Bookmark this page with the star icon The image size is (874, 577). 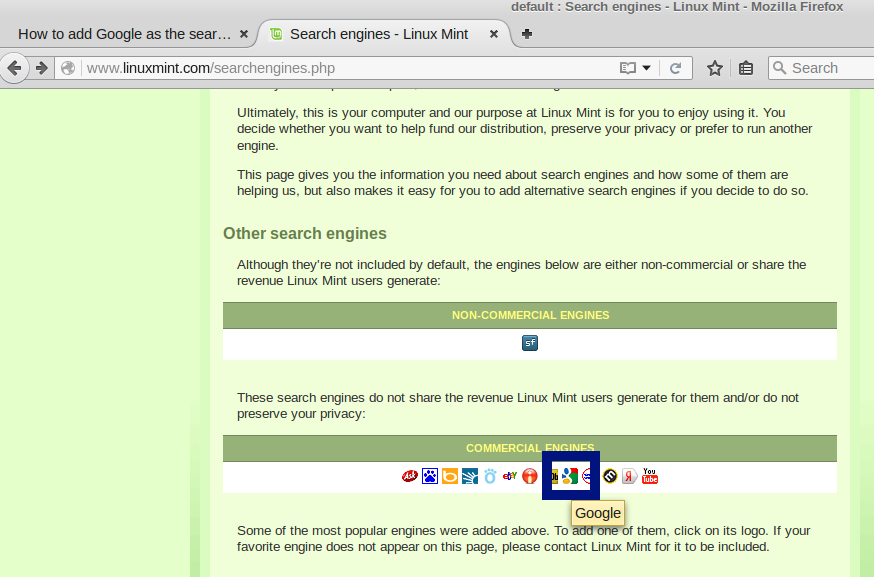coord(715,68)
